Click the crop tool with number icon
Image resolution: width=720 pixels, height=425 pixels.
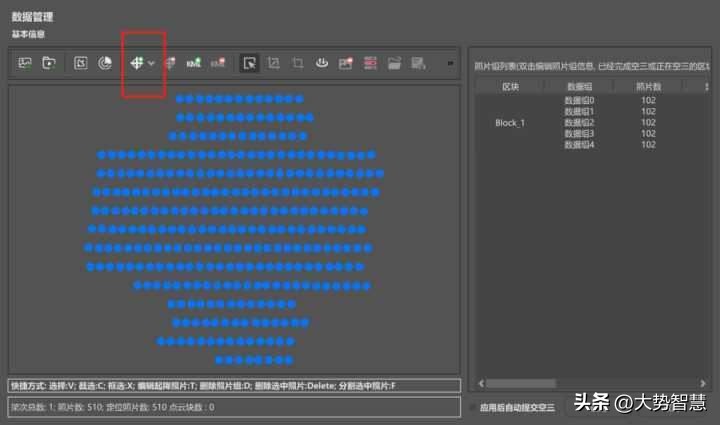pyautogui.click(x=273, y=63)
